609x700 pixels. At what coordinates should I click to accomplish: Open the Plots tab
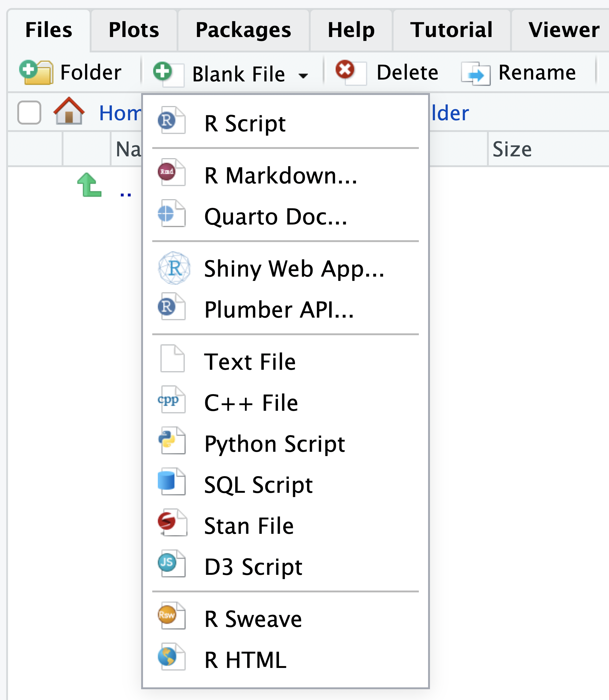134,30
